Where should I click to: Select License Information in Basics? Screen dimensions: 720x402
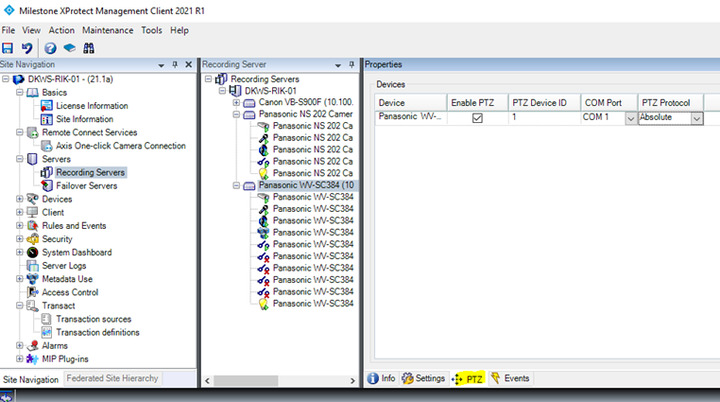click(x=92, y=106)
